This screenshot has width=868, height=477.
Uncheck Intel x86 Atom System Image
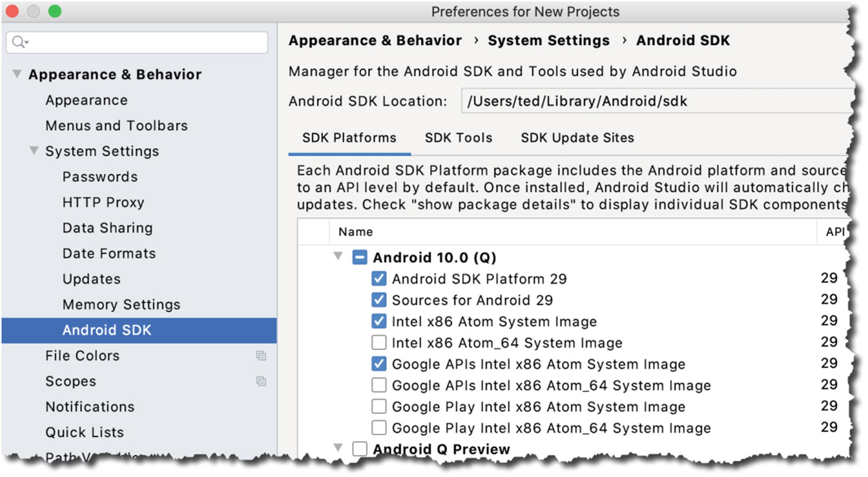point(379,321)
